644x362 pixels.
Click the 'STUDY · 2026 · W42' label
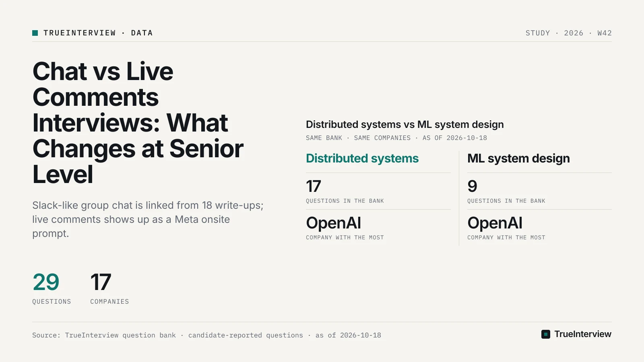click(x=568, y=33)
